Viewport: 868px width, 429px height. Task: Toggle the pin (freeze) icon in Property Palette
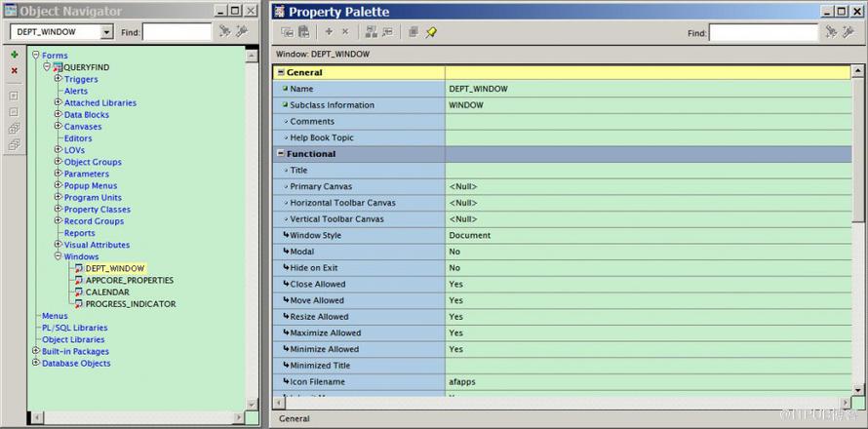coord(431,32)
